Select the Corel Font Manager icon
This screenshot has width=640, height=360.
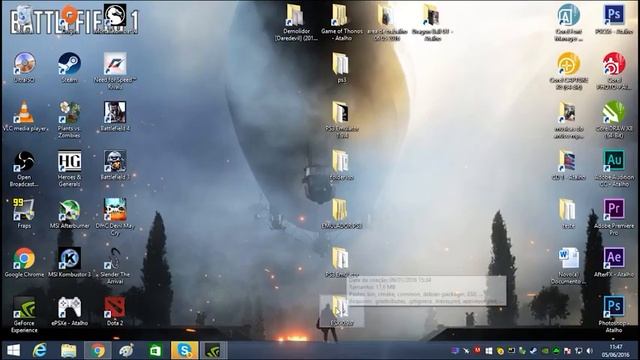pos(569,22)
